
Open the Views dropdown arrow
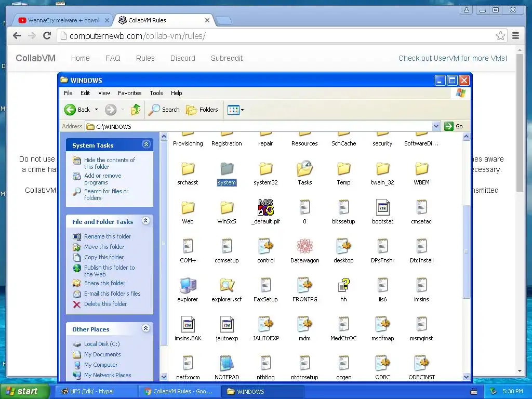pyautogui.click(x=242, y=110)
